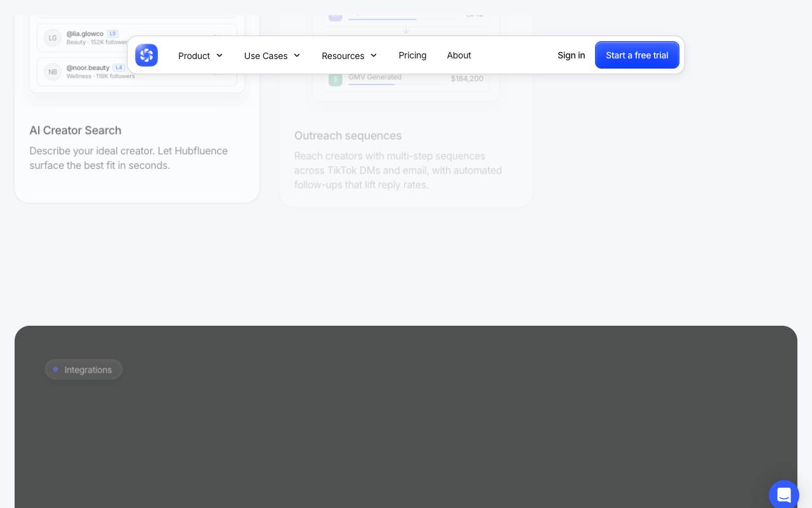
Task: Click the "Reach creators with multi-step sequences" paragraph
Action: 398,170
